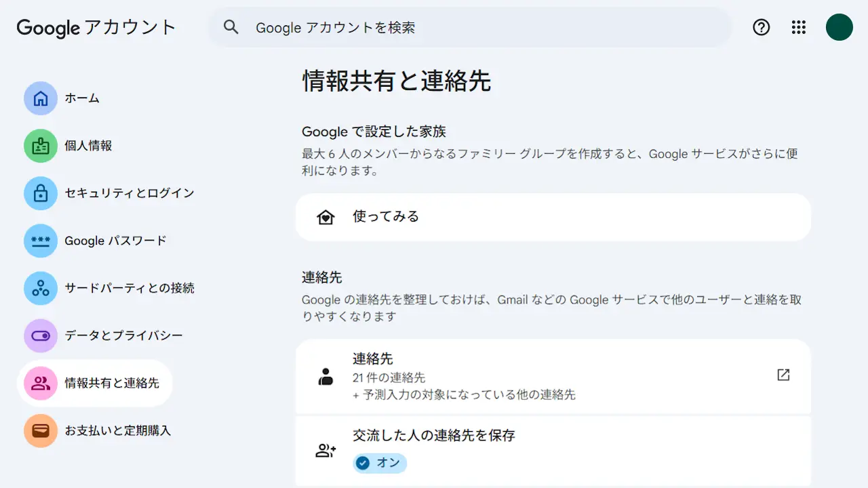Image resolution: width=868 pixels, height=488 pixels.
Task: Go to データとプライバシー menu item
Action: click(123, 335)
